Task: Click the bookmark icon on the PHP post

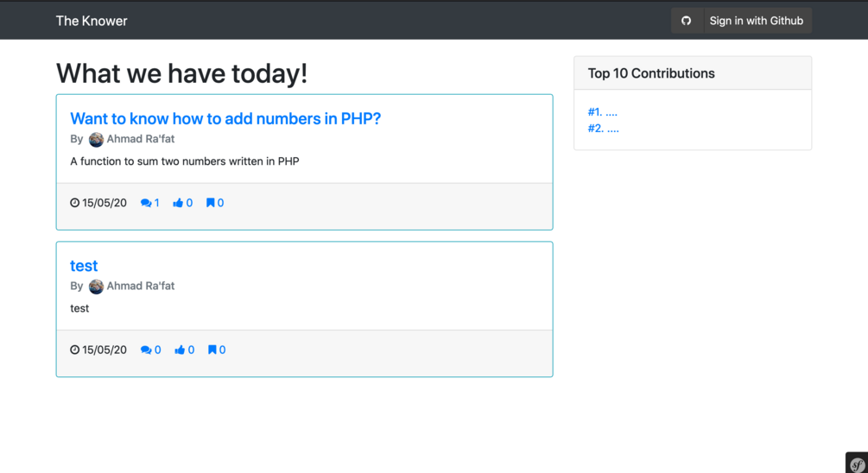Action: [x=210, y=203]
